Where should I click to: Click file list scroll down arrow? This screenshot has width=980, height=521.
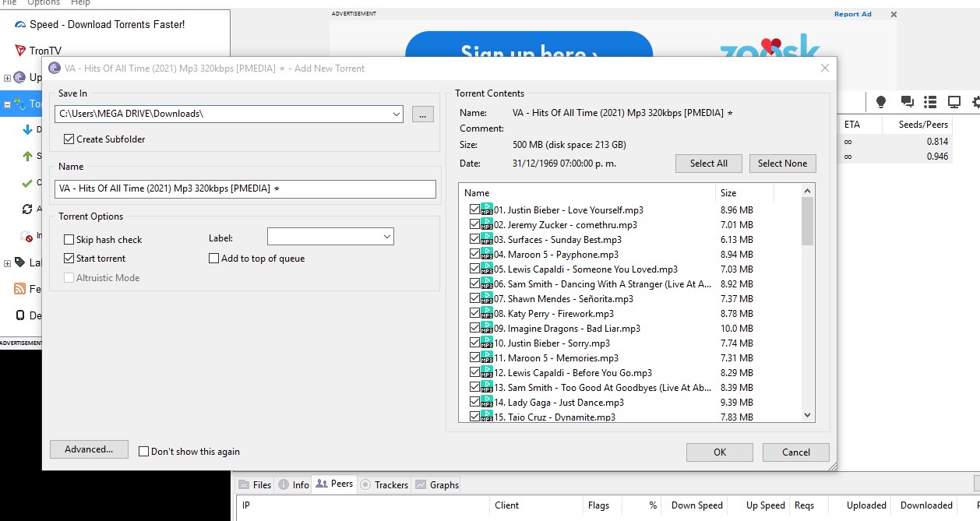[x=807, y=415]
